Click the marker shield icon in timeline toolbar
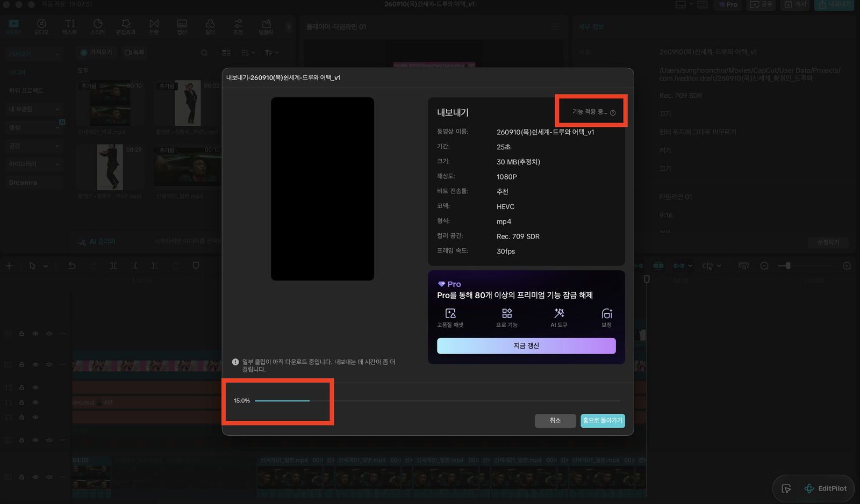This screenshot has height=504, width=860. point(196,266)
